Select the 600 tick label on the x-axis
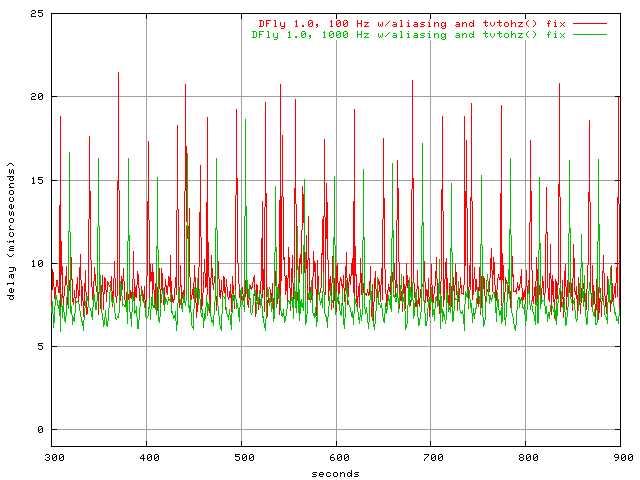Screen dimensions: 640x480 336,457
